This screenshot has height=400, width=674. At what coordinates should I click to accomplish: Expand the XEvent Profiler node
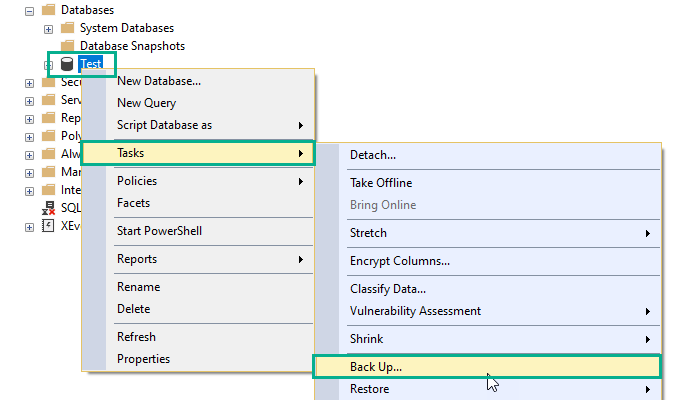(30, 227)
